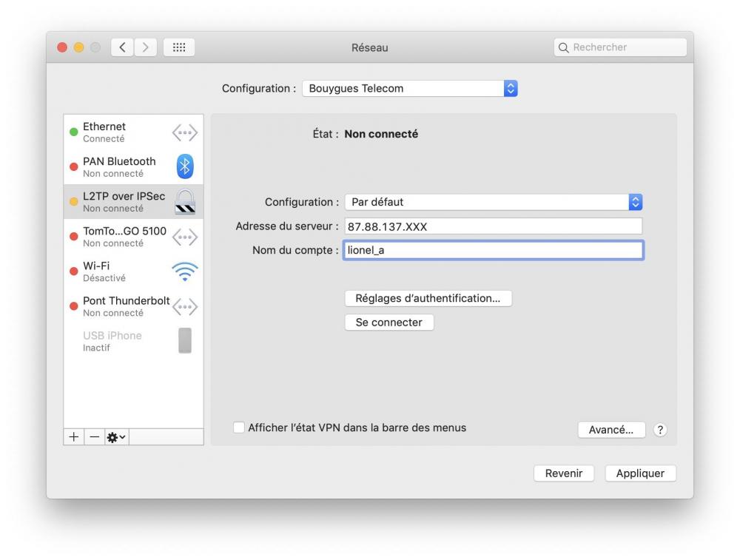The width and height of the screenshot is (740, 560).
Task: Click Réglages d'authentification… button
Action: pyautogui.click(x=428, y=298)
